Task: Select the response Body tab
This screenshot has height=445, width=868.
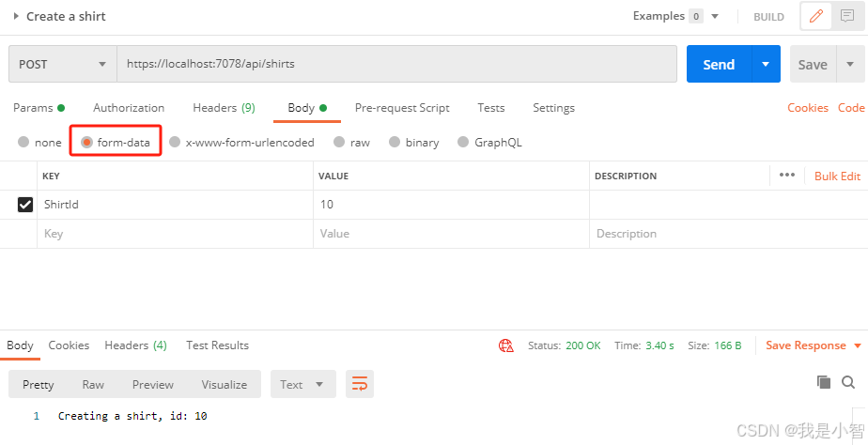Action: coord(20,345)
